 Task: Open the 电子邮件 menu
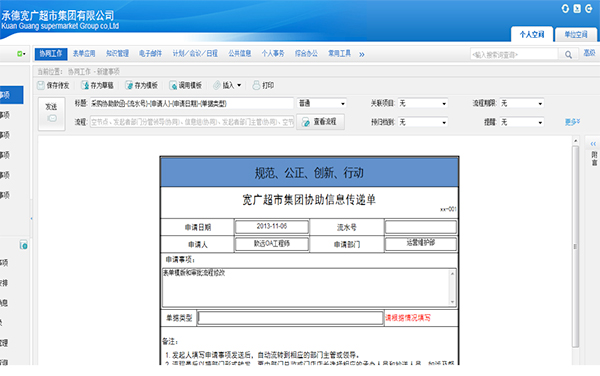[150, 54]
